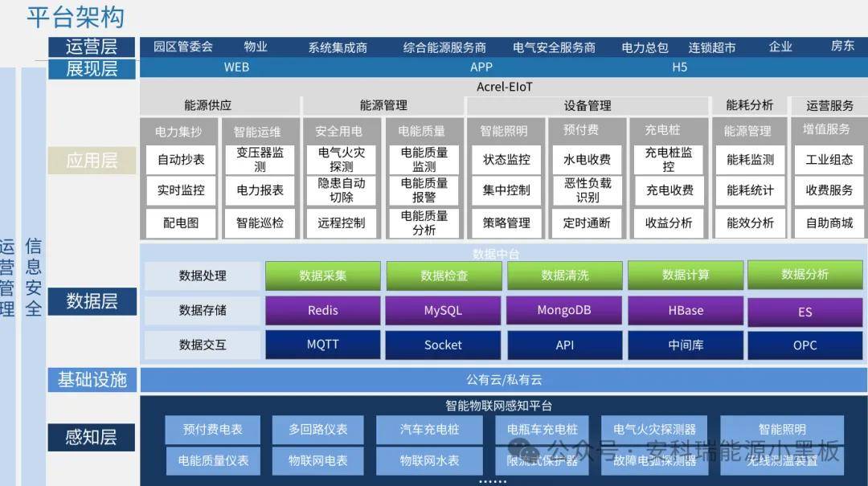Click the Acrel-EIoT title
Screen dimensions: 868x486
click(x=504, y=87)
